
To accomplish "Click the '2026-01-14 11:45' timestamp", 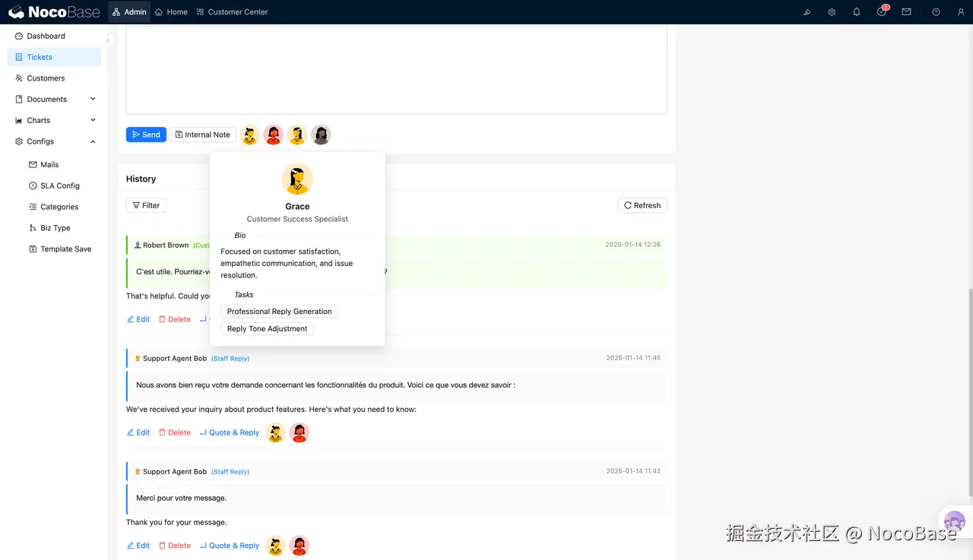I will (633, 358).
